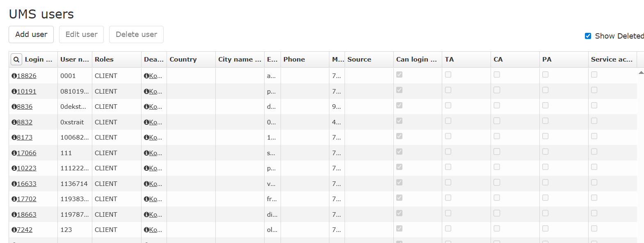Sort the table by Country column header

pyautogui.click(x=183, y=60)
